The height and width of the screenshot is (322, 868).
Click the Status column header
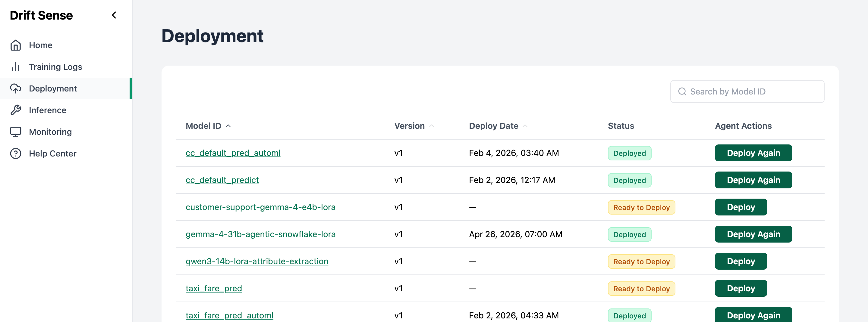(621, 126)
